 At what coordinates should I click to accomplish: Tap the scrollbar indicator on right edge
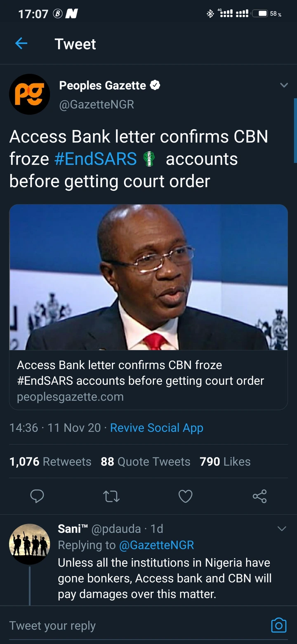pyautogui.click(x=295, y=130)
